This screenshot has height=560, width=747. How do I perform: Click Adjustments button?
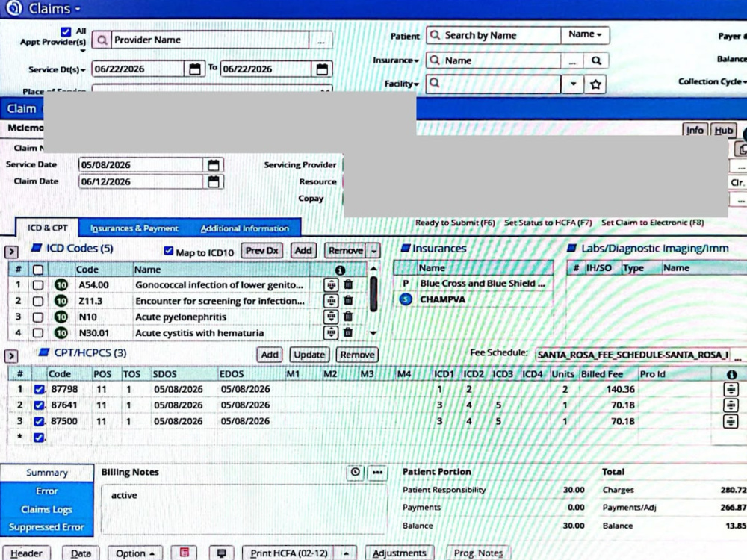click(399, 553)
